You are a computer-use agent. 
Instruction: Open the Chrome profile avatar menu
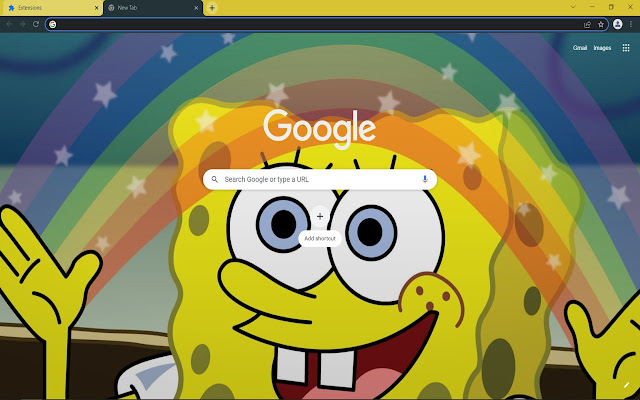[618, 24]
